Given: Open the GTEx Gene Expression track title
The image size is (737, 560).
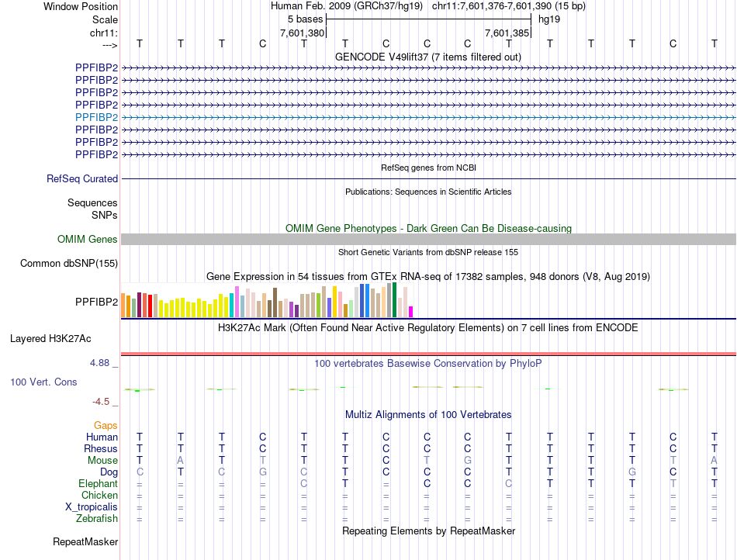Looking at the screenshot, I should tap(428, 277).
